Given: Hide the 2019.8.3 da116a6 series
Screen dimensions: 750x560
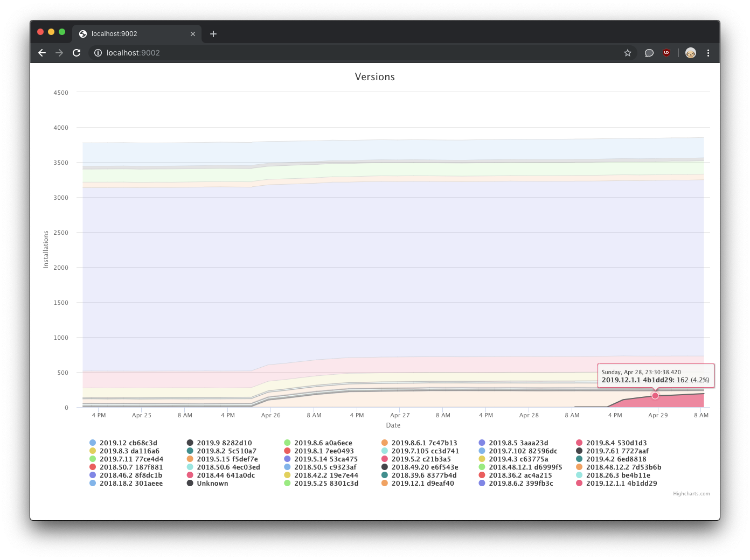Looking at the screenshot, I should click(124, 451).
